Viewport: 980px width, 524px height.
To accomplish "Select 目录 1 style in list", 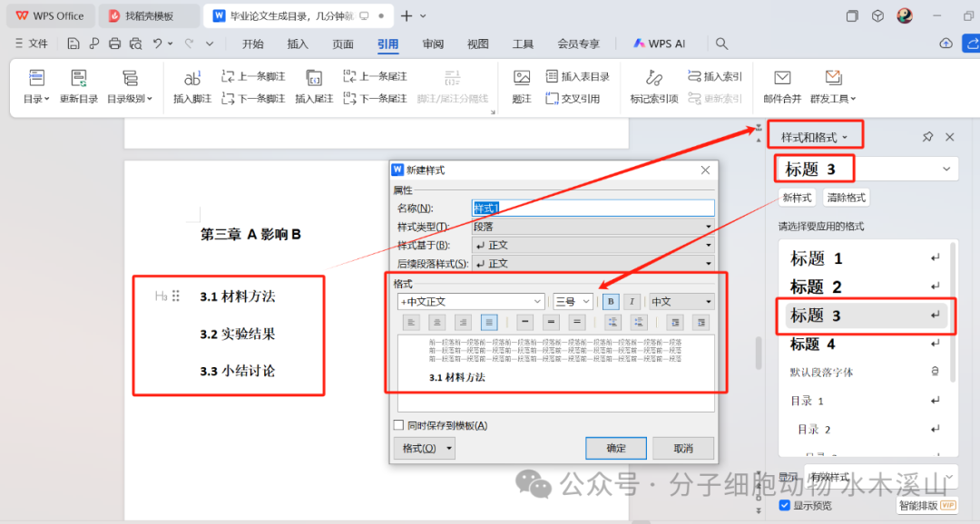I will pos(865,401).
